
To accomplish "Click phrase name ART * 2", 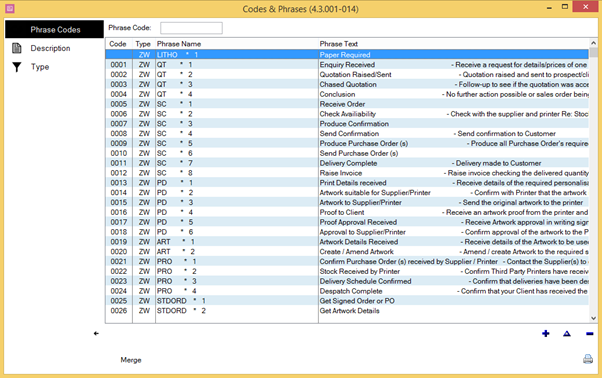I will [x=176, y=252].
